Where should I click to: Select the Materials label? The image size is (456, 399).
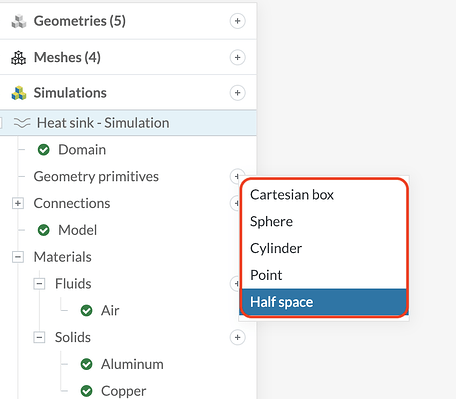click(x=62, y=257)
